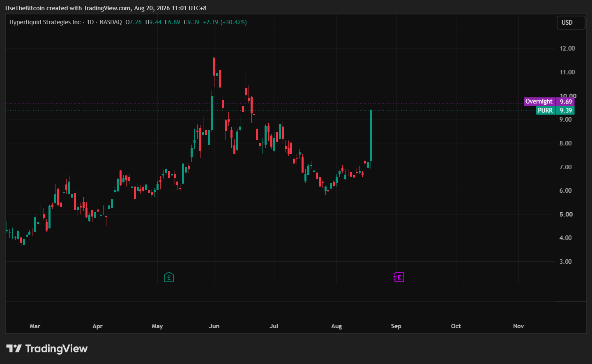The width and height of the screenshot is (592, 364).
Task: Click the 3.00 price axis label
Action: (566, 262)
